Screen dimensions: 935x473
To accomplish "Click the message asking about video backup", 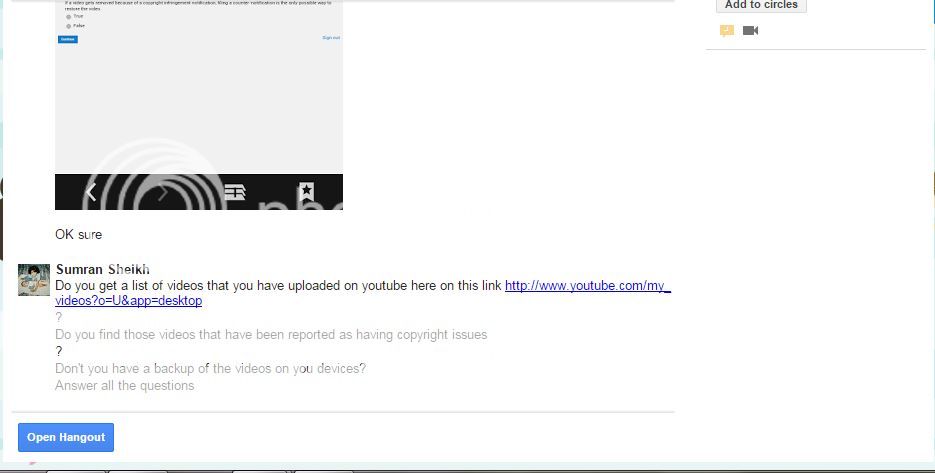I will click(210, 368).
